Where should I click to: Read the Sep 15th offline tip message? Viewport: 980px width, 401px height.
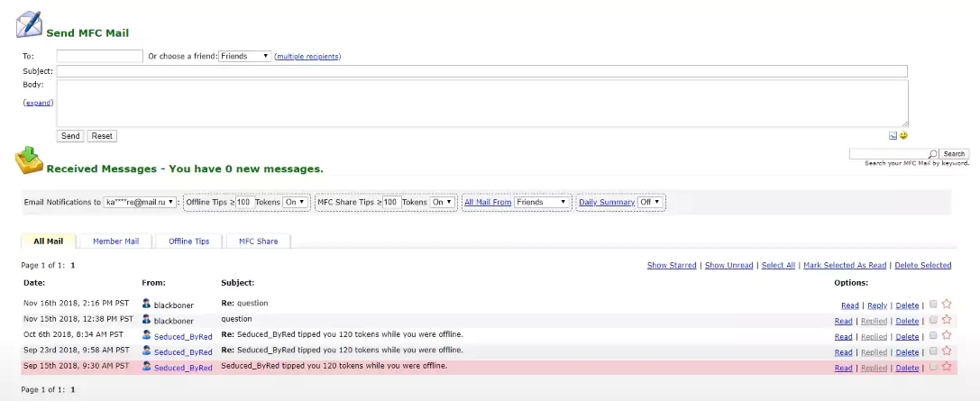pos(843,368)
